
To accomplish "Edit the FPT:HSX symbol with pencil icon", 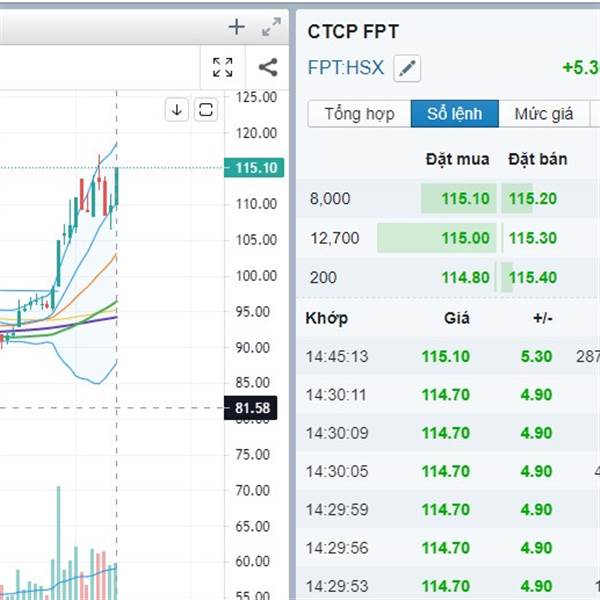I will coord(407,68).
